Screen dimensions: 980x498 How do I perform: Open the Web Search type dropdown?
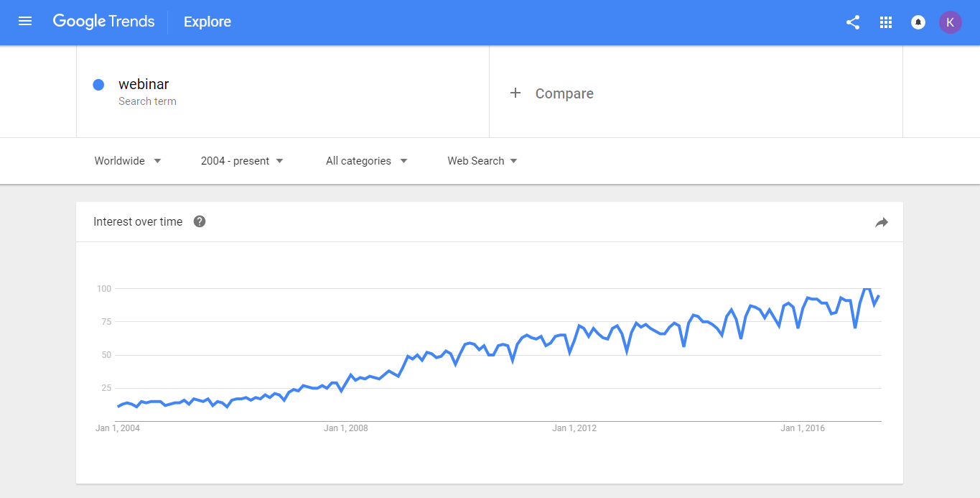[482, 161]
